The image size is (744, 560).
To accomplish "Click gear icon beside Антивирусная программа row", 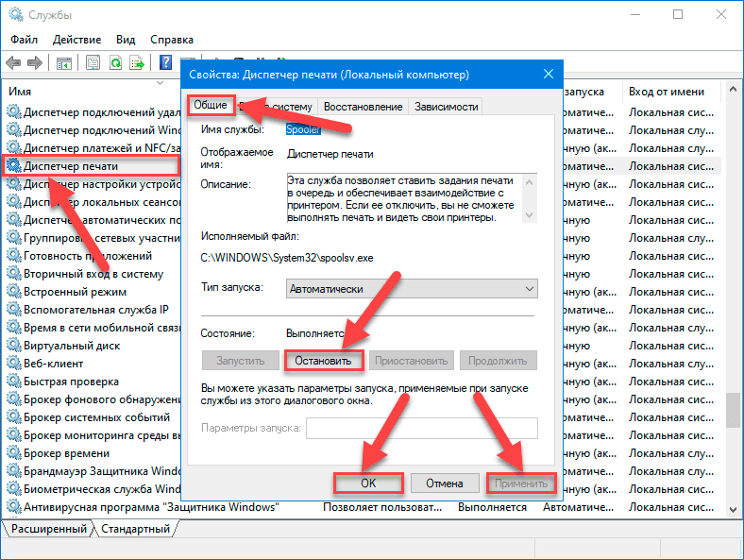I will coord(14,506).
